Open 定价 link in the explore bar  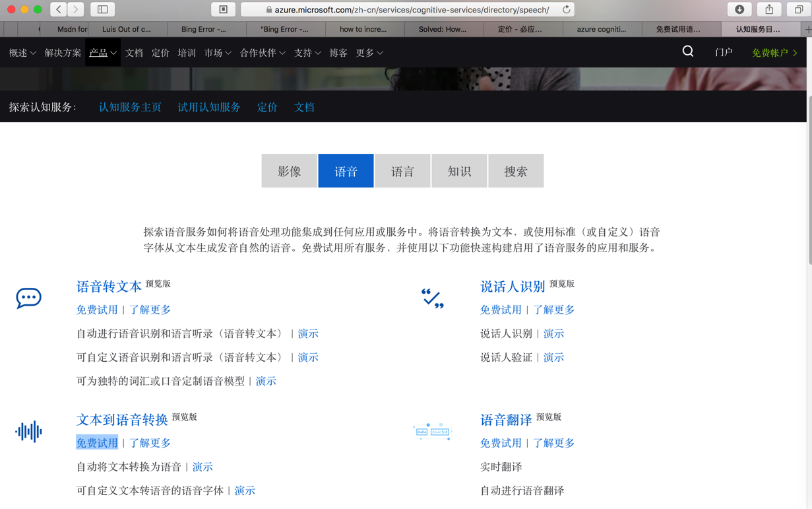pos(267,107)
